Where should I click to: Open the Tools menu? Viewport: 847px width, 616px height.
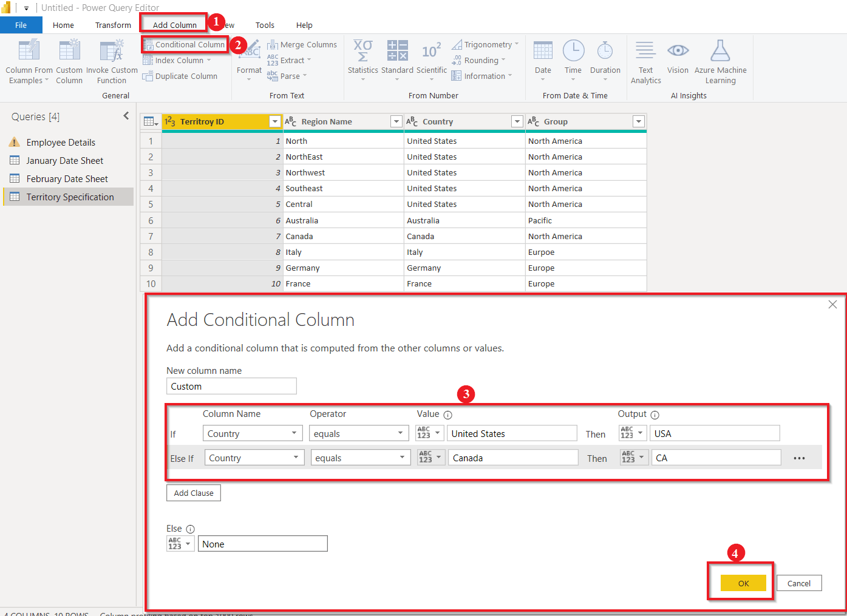265,25
